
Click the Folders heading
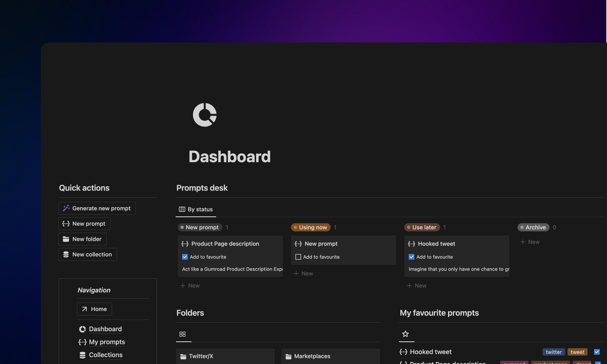[190, 313]
